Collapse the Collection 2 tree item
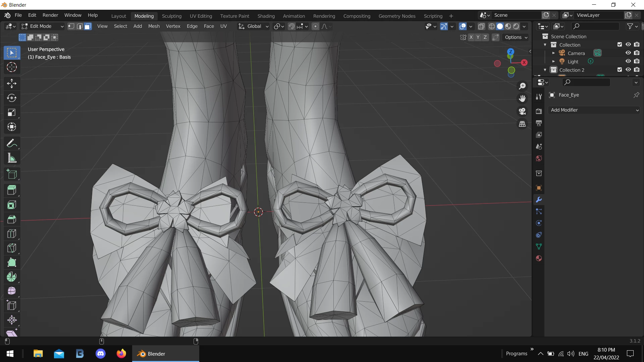This screenshot has width=644, height=362. pos(545,70)
